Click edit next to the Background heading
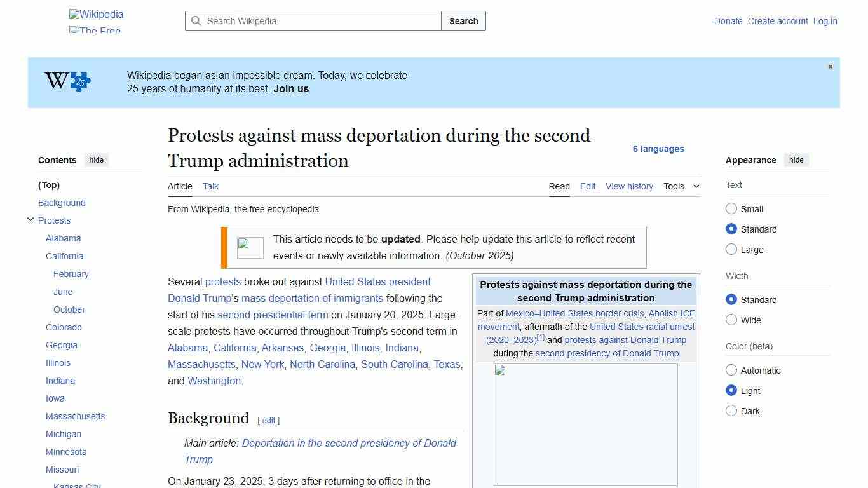The width and height of the screenshot is (868, 488). 268,420
